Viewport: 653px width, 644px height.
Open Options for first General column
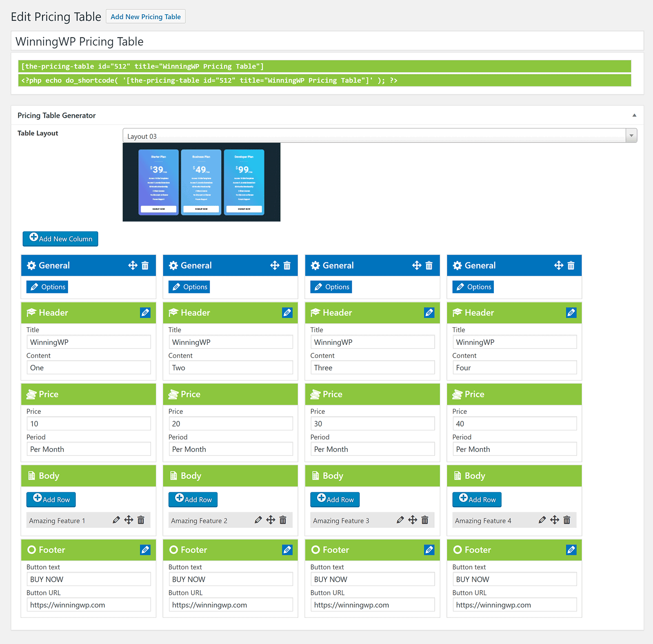[x=47, y=287]
